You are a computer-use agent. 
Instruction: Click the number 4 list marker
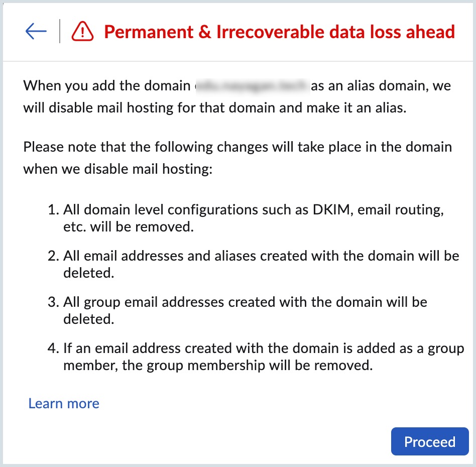pos(53,348)
